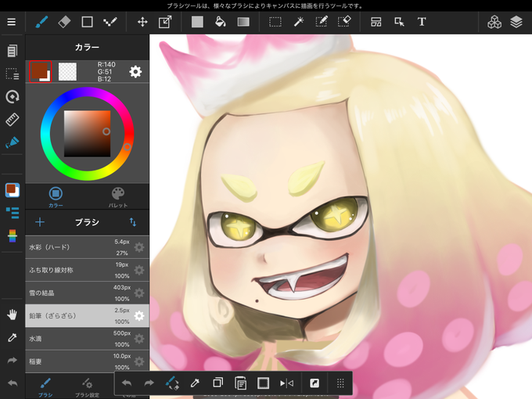Image resolution: width=532 pixels, height=399 pixels.
Task: Toggle brush/eraser switch in shortcut bar
Action: 172,383
